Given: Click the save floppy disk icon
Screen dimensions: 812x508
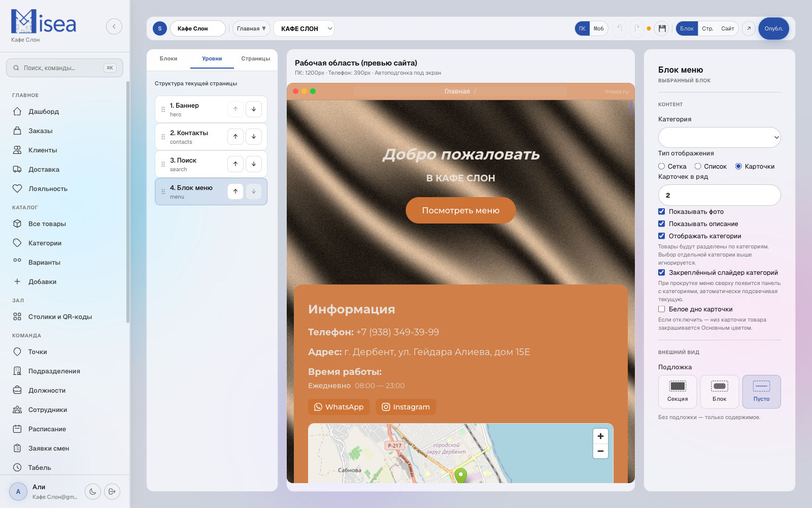Looking at the screenshot, I should point(662,28).
